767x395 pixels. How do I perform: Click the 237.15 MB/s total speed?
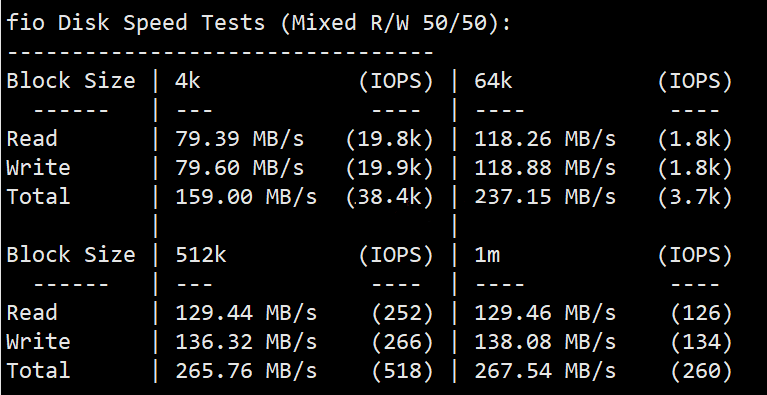[545, 197]
